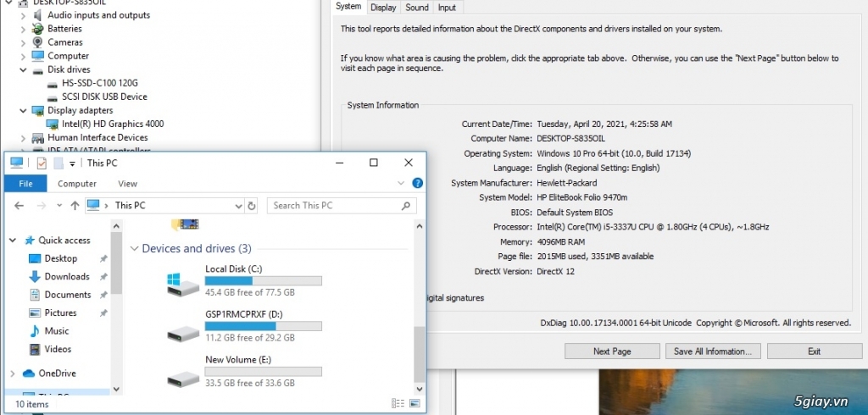Screen dimensions: 868x415
Task: Click the pin icon beside Desktop
Action: [103, 258]
